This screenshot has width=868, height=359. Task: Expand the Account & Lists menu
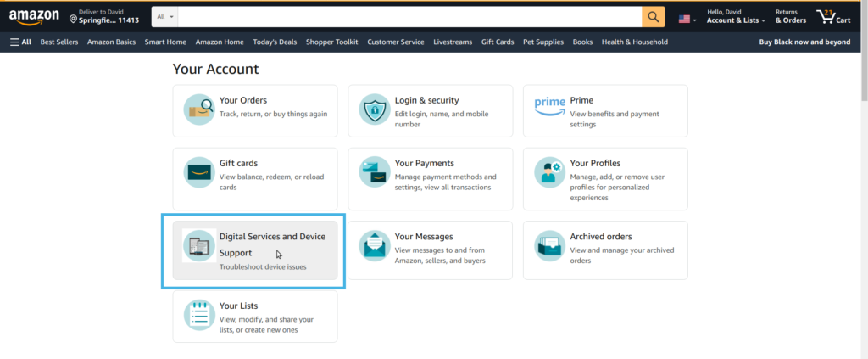(x=736, y=17)
